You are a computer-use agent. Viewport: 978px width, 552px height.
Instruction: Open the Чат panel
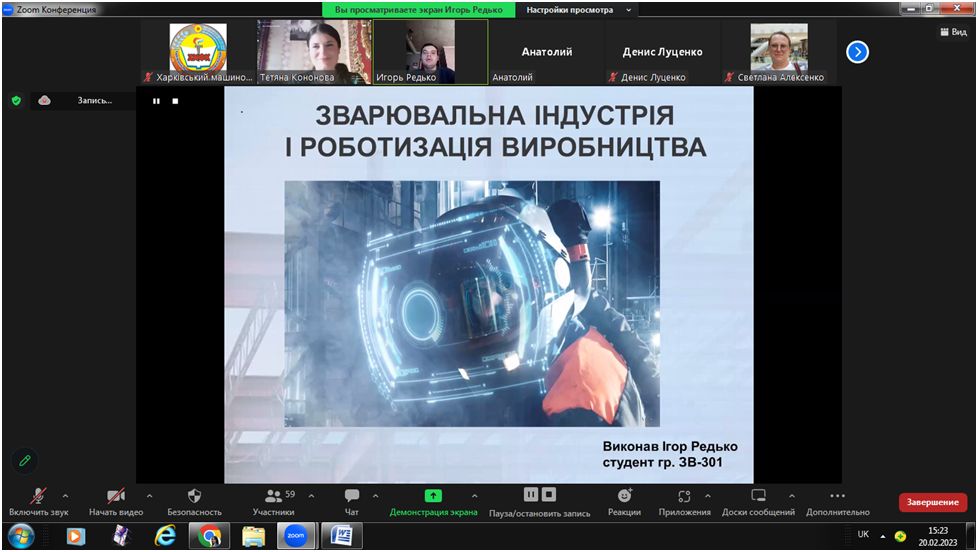pyautogui.click(x=352, y=502)
